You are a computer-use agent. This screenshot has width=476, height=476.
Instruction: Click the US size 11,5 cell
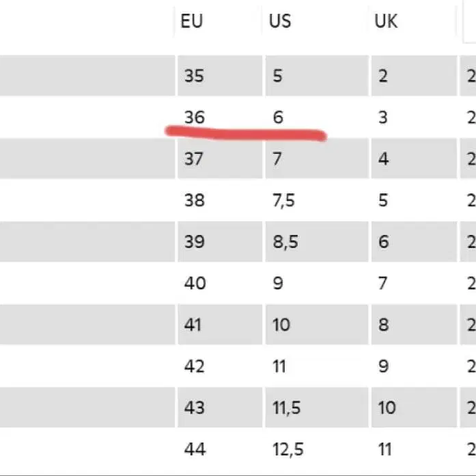tap(317, 408)
